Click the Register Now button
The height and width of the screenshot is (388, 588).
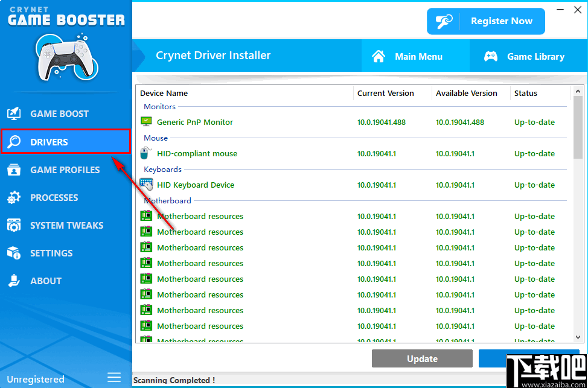click(485, 21)
